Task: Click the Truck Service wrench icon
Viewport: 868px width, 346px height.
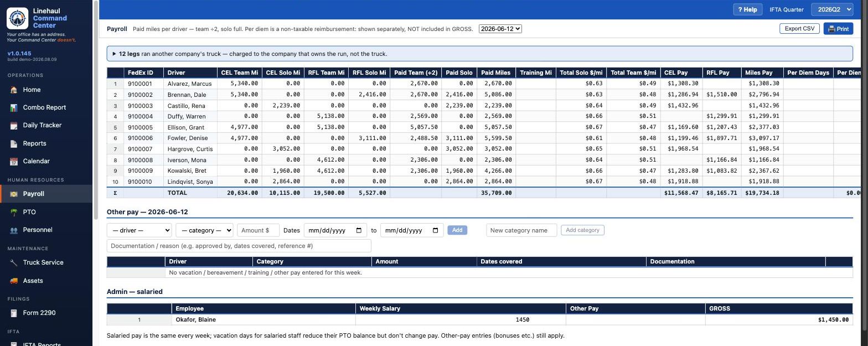Action: tap(14, 262)
